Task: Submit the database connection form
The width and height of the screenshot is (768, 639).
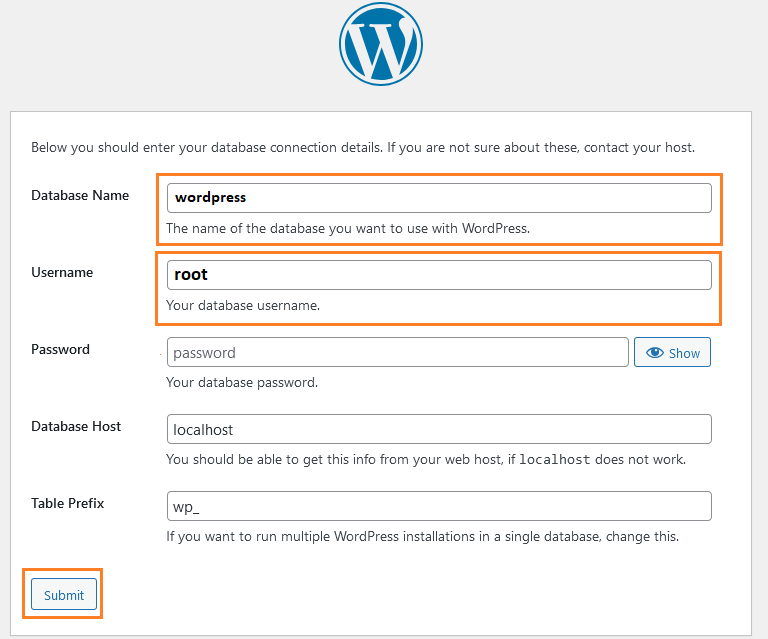Action: (64, 594)
